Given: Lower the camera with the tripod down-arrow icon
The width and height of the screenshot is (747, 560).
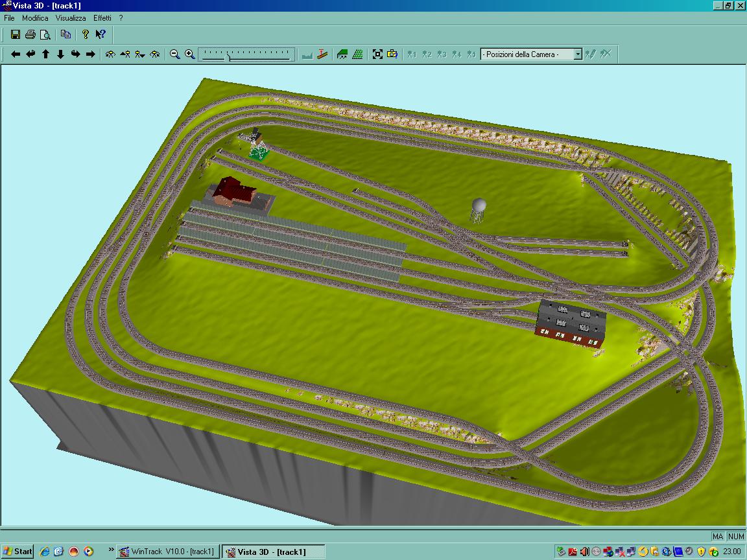Looking at the screenshot, I should tap(140, 54).
